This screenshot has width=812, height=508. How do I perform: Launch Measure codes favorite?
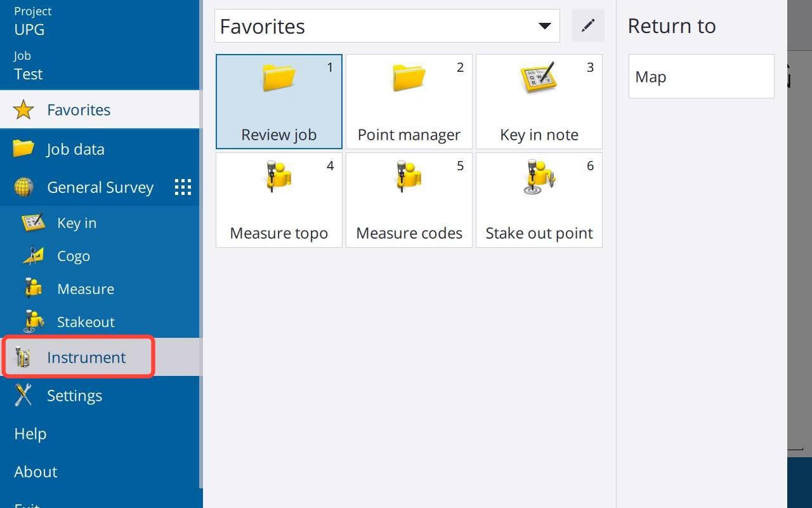click(409, 200)
